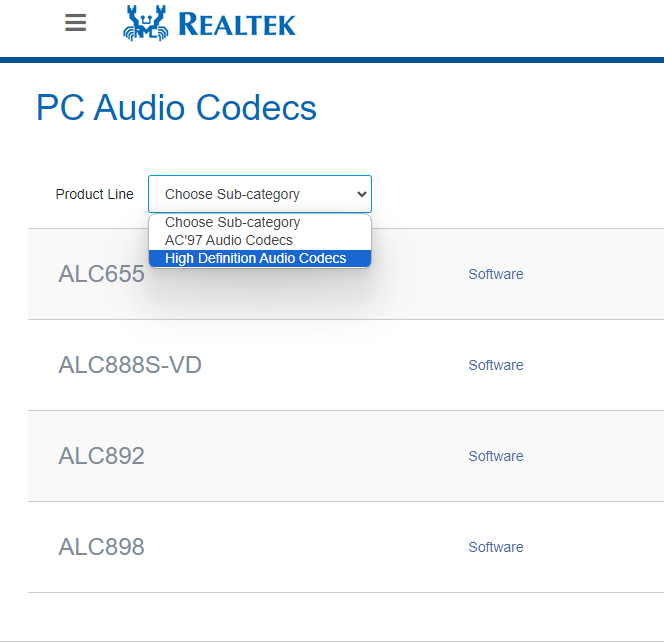Image resolution: width=664 pixels, height=642 pixels.
Task: Click the Product Line dropdown arrow
Action: pyautogui.click(x=361, y=194)
